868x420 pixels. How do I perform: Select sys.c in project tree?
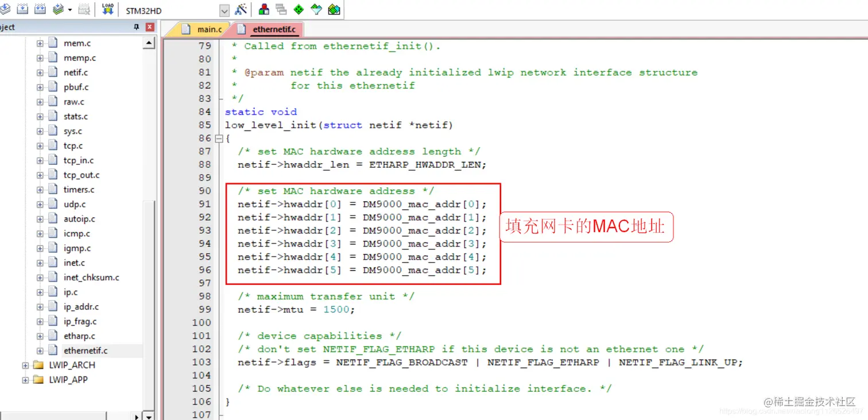coord(73,131)
